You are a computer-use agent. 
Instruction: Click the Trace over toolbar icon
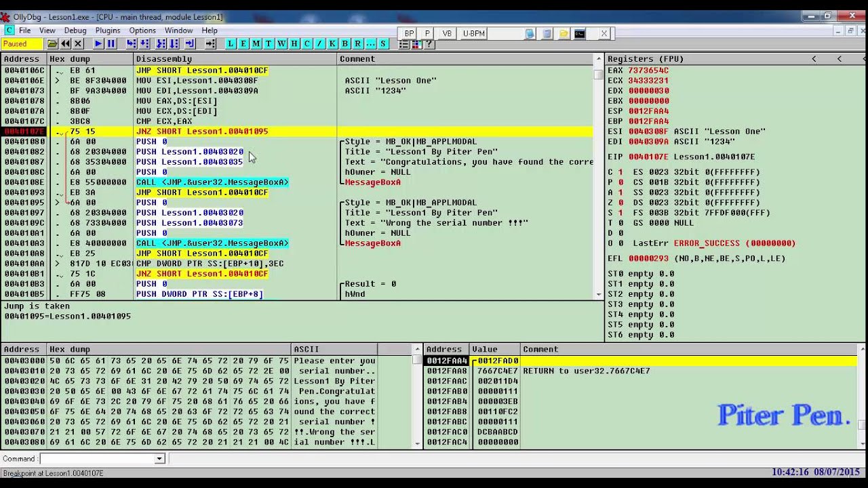tap(174, 43)
